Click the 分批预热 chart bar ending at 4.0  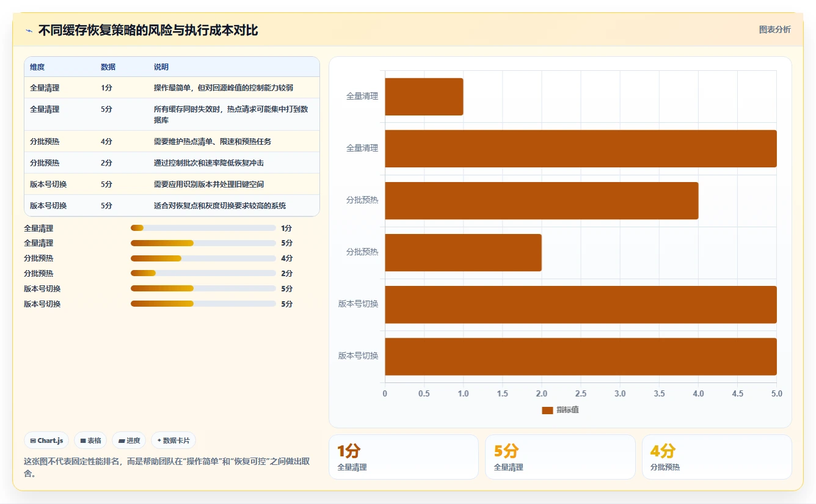pos(542,200)
